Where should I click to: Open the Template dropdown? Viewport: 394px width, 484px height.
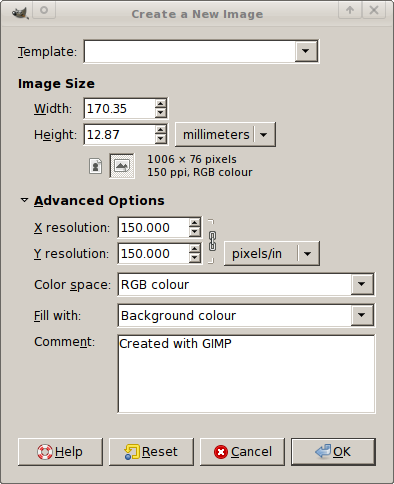306,51
